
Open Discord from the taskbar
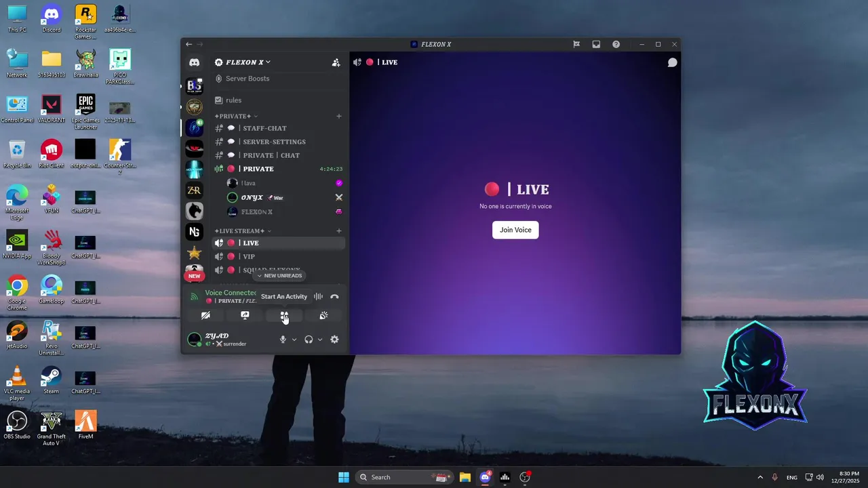[485, 477]
